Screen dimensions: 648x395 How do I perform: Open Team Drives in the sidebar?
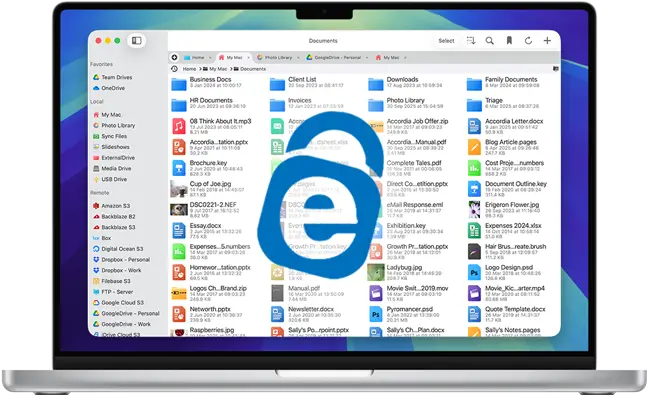pyautogui.click(x=112, y=77)
